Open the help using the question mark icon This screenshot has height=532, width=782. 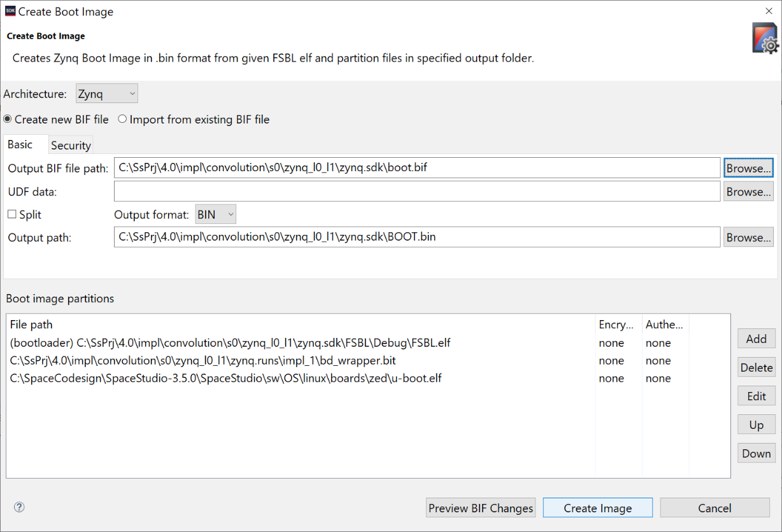(19, 507)
